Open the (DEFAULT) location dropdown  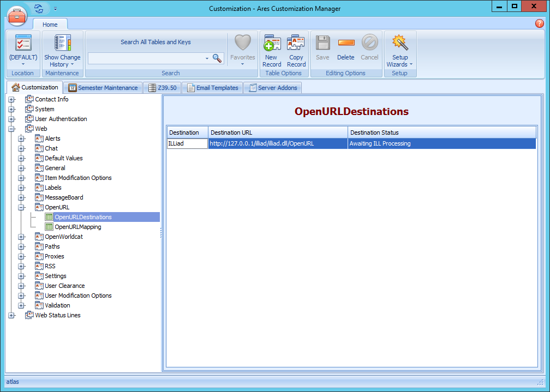point(23,64)
